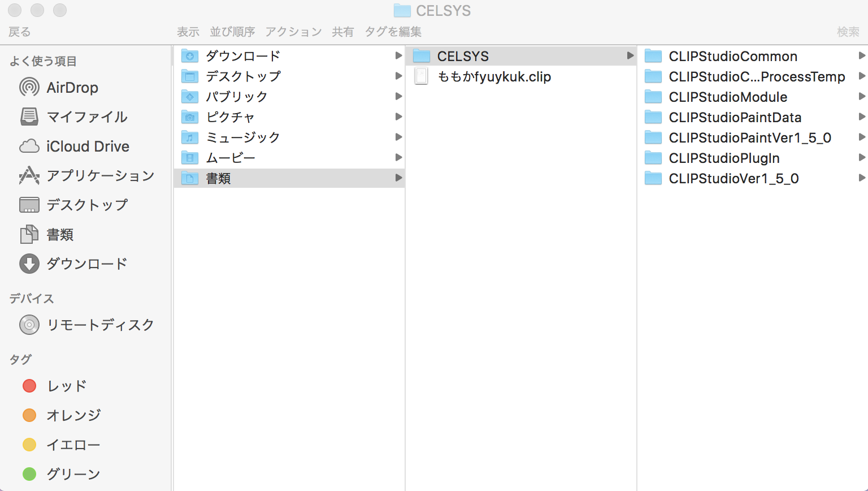The image size is (868, 491).
Task: Select the レッド tag color dot
Action: coord(29,386)
